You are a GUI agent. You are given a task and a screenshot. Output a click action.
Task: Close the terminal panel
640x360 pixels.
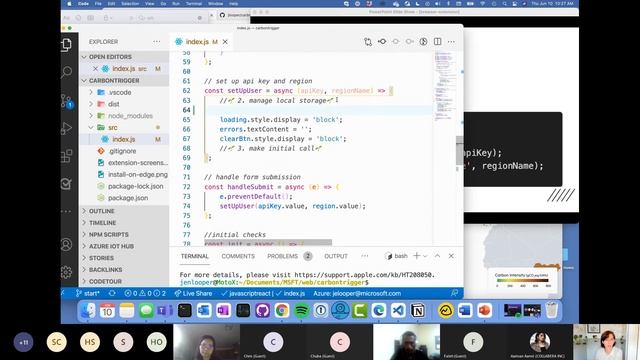pyautogui.click(x=451, y=256)
